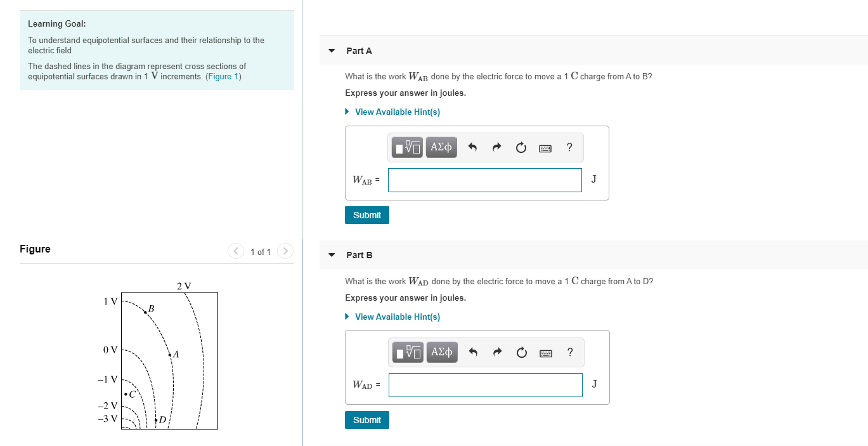868x446 pixels.
Task: Open the math templates palette in Part A
Action: pyautogui.click(x=406, y=147)
